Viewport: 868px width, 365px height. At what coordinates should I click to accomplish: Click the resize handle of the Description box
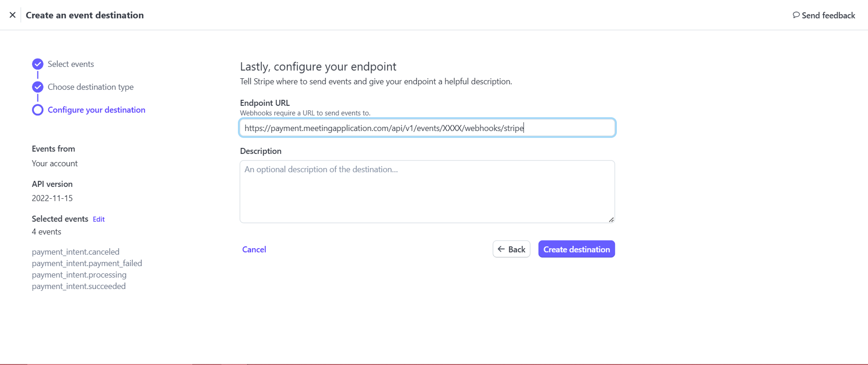[611, 220]
